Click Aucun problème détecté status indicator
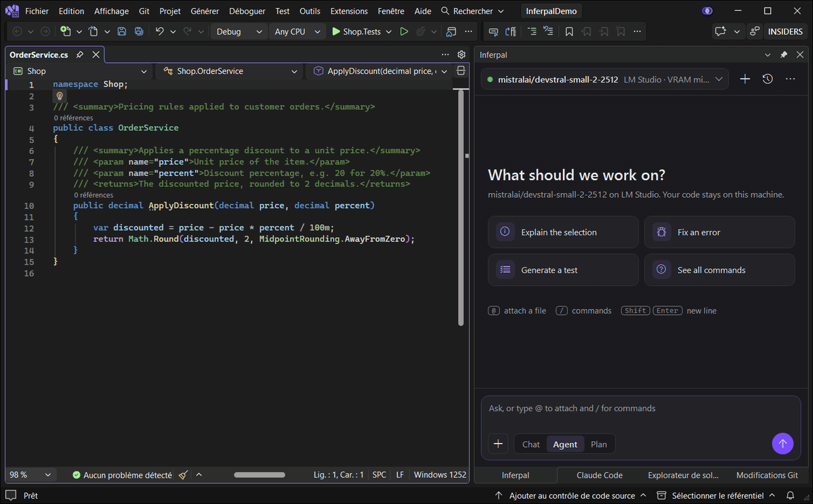This screenshot has height=504, width=813. tap(122, 475)
